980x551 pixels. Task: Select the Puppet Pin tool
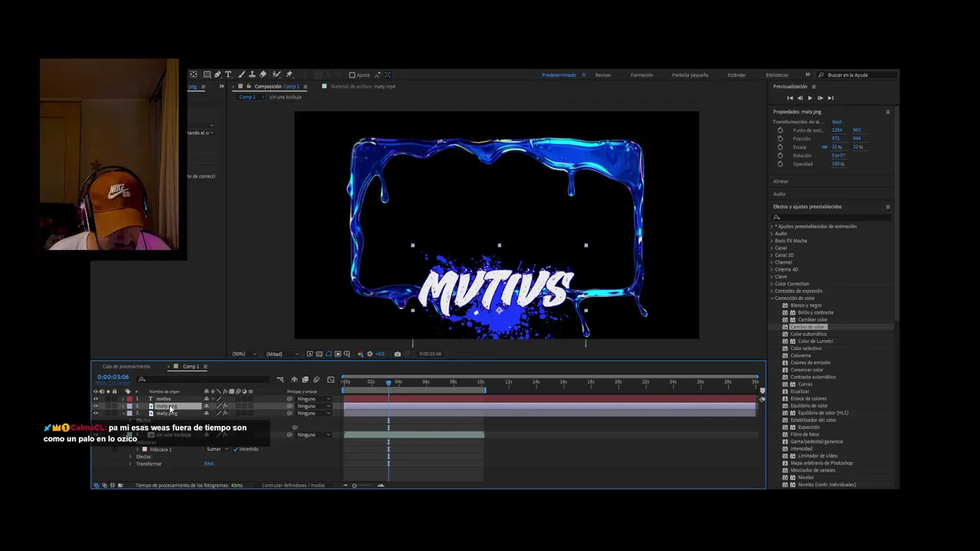coord(289,74)
